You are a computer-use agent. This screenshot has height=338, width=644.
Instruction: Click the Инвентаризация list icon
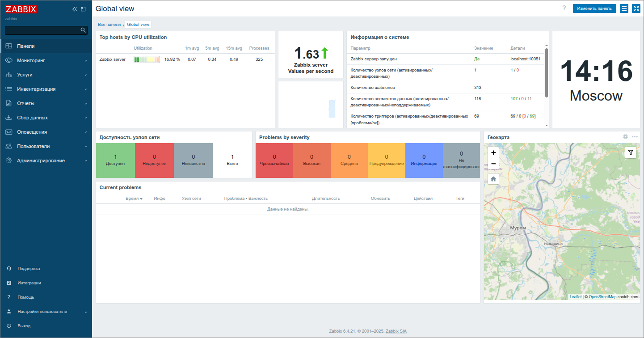coord(8,89)
